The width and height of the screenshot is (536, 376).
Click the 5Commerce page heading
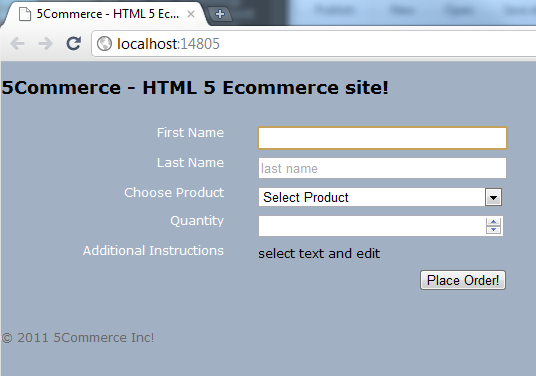point(195,88)
